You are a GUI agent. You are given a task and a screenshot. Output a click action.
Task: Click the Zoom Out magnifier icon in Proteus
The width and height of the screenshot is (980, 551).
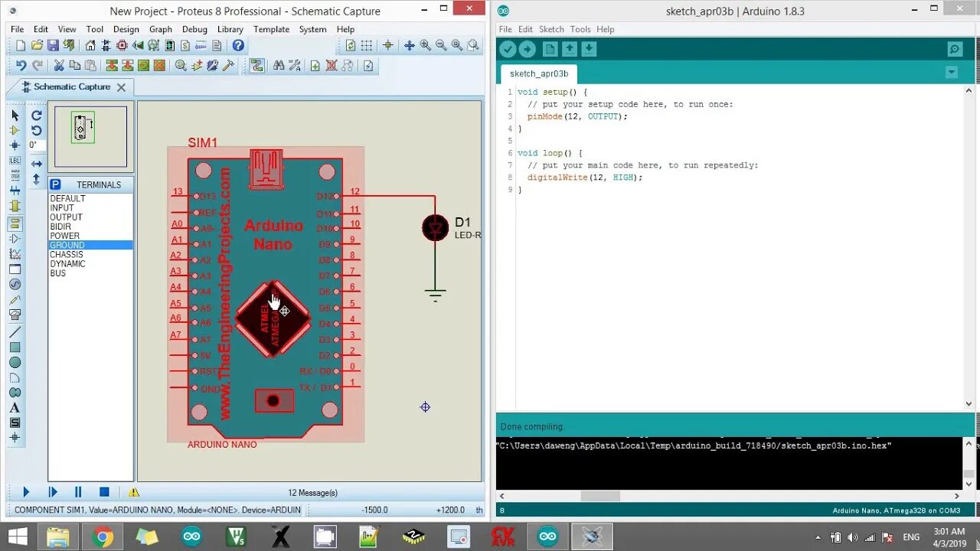(x=441, y=46)
